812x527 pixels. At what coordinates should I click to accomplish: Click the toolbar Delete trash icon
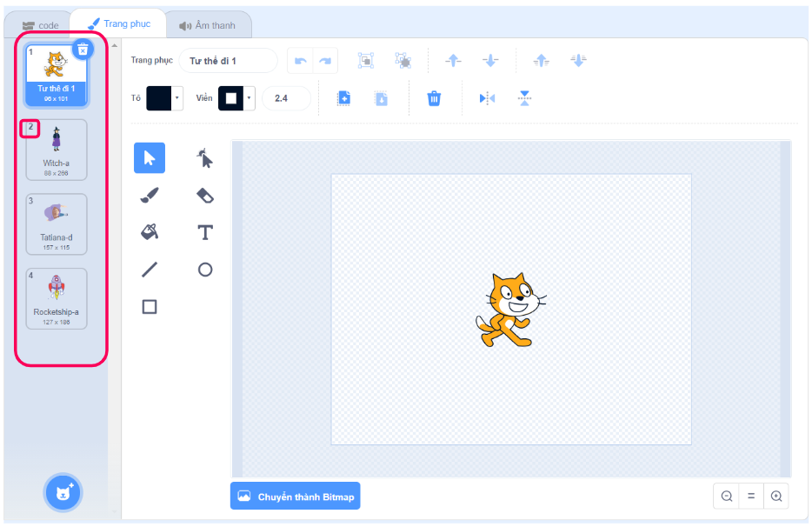pyautogui.click(x=434, y=98)
